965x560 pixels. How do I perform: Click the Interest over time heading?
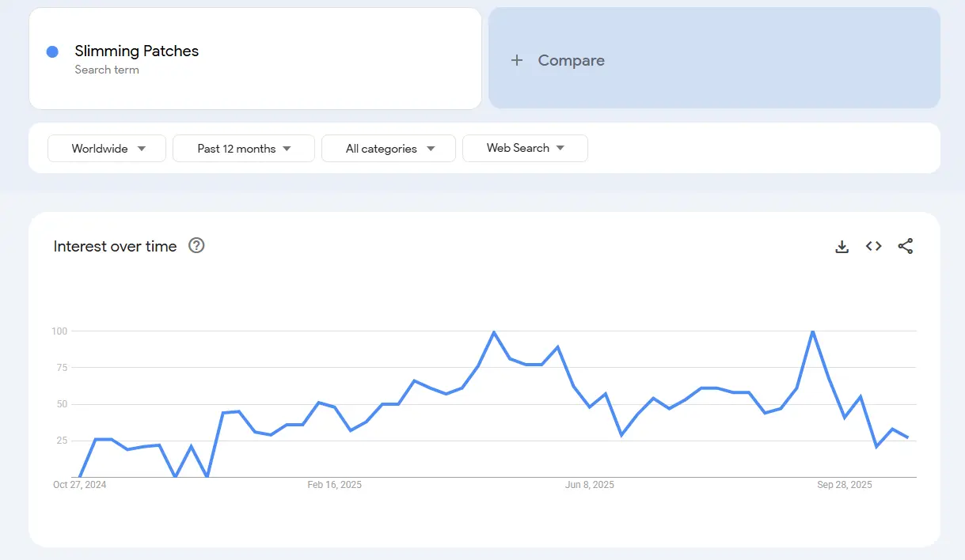point(115,247)
